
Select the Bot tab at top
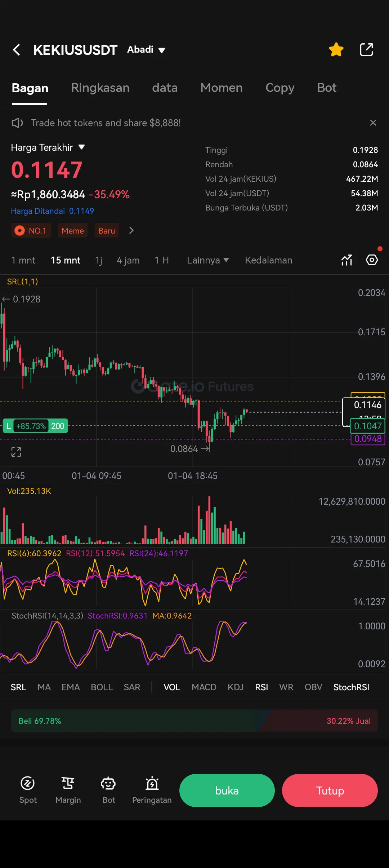coord(327,88)
